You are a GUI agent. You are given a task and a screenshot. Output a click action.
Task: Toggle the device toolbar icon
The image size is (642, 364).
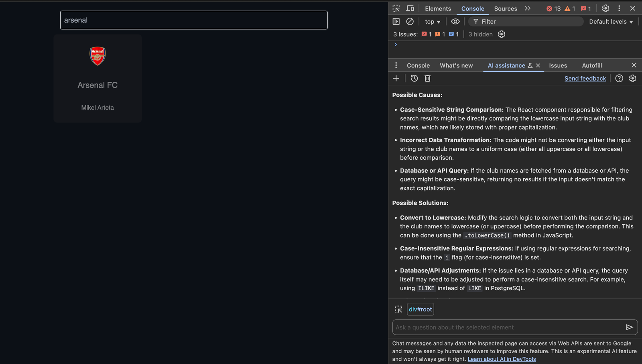[410, 8]
